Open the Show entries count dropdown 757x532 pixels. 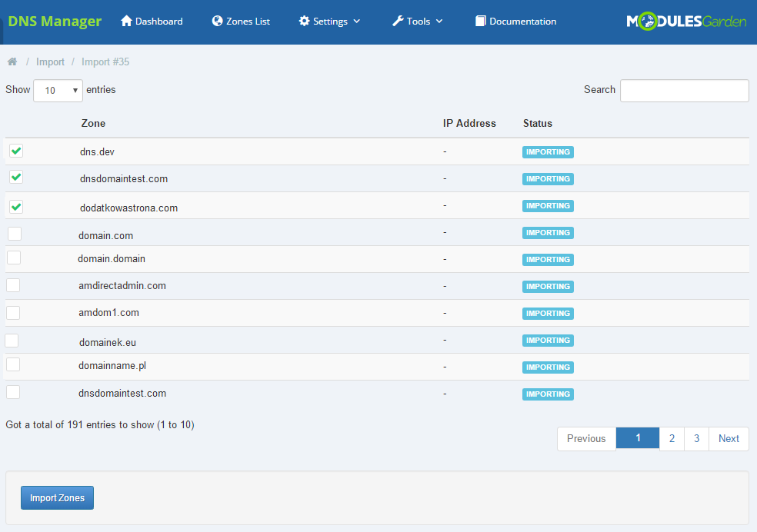click(x=58, y=91)
